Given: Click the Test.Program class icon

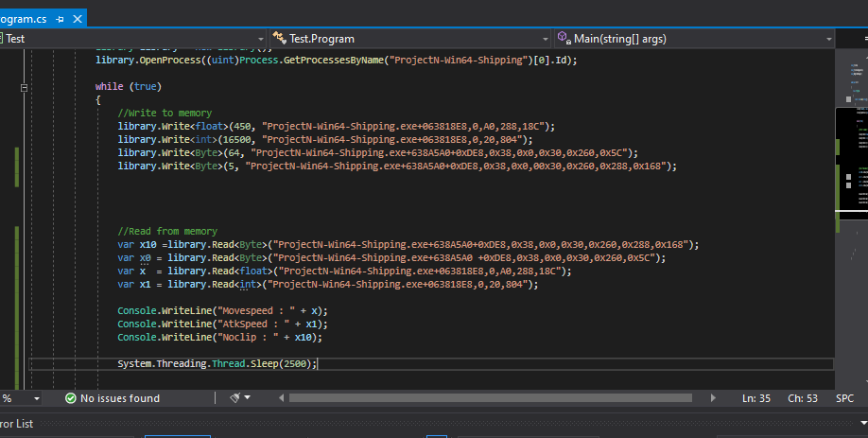Looking at the screenshot, I should pos(279,38).
